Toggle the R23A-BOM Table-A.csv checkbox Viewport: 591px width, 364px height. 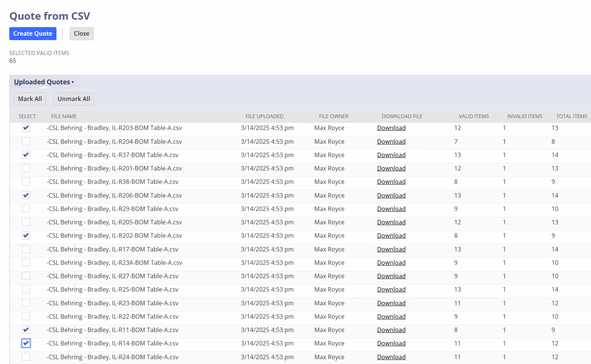[26, 263]
